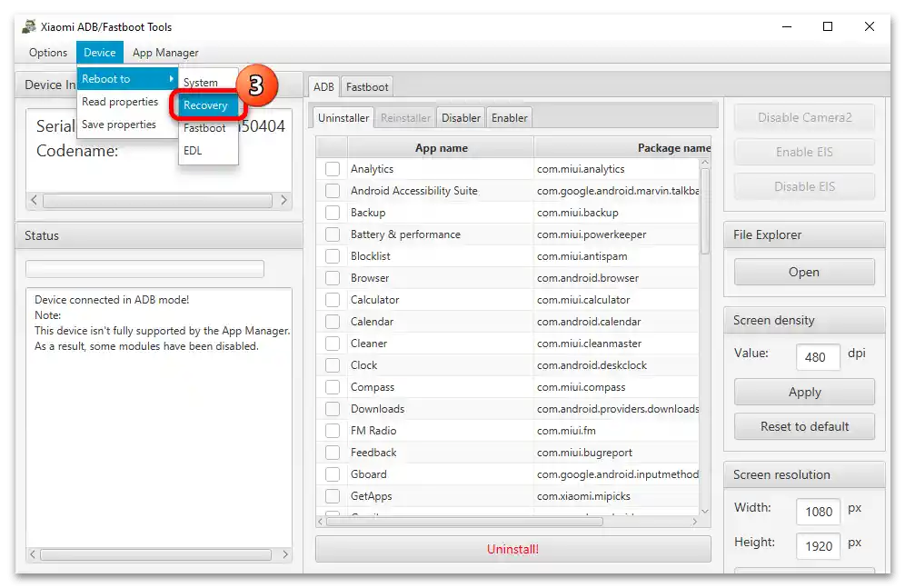Open the Device menu

100,53
